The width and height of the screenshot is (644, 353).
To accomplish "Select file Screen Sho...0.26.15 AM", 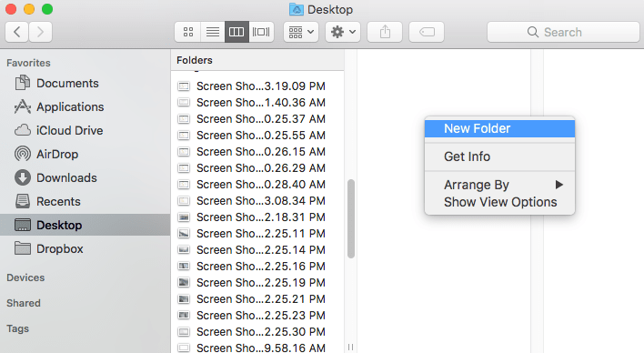I will pyautogui.click(x=257, y=152).
